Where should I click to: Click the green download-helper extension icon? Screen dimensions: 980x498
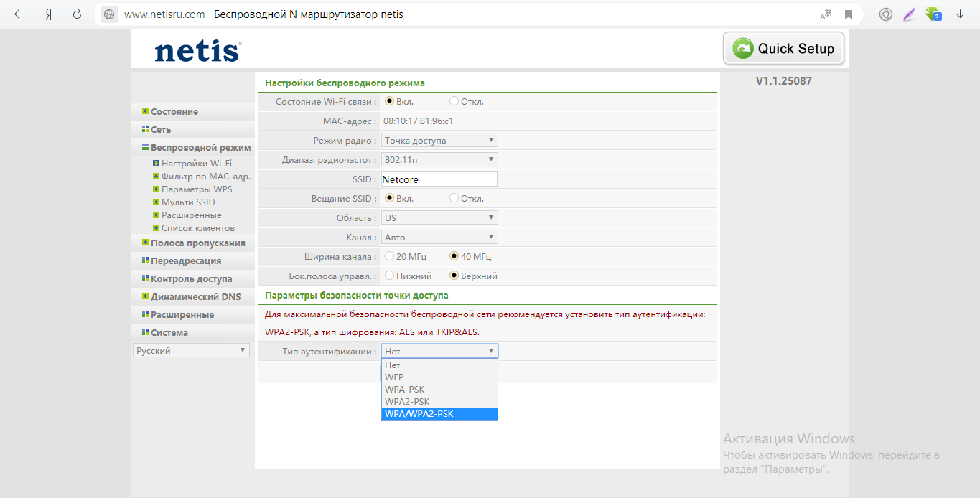pos(933,14)
